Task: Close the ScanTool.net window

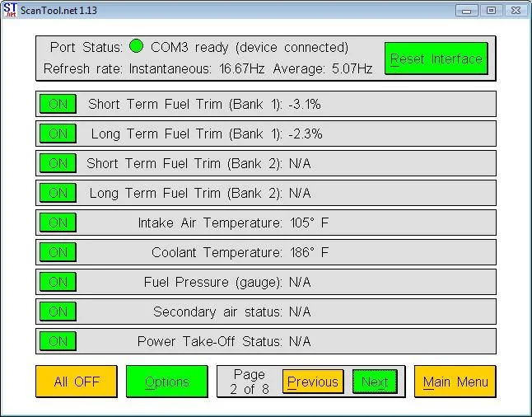Action: tap(515, 10)
